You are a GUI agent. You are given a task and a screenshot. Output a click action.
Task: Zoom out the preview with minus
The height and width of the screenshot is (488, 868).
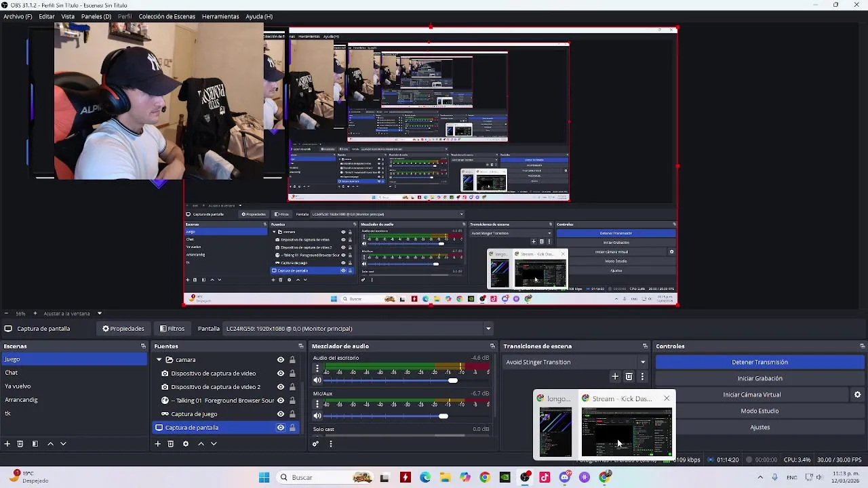coord(7,313)
